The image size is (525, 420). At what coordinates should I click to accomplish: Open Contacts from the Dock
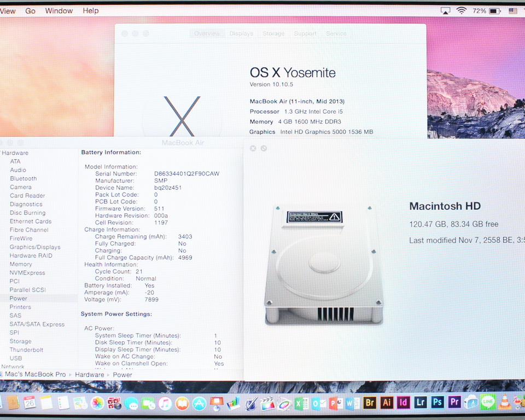pos(13,402)
